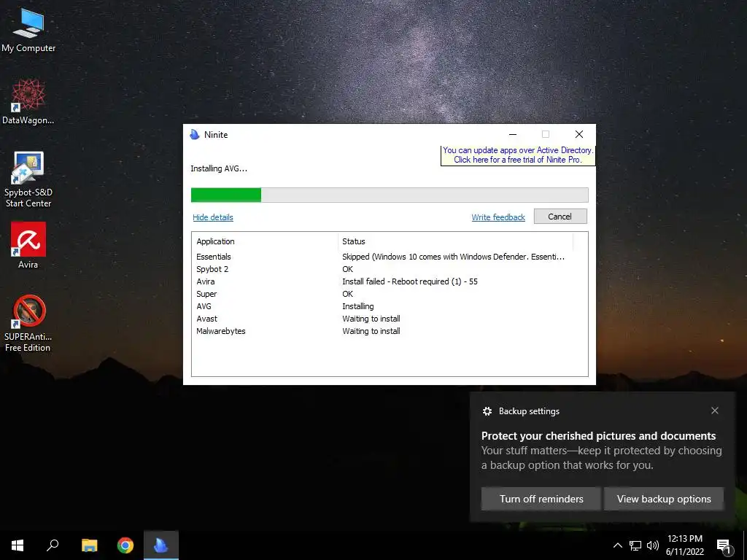Open the Windows Start menu
The width and height of the screenshot is (747, 560).
pos(18,545)
